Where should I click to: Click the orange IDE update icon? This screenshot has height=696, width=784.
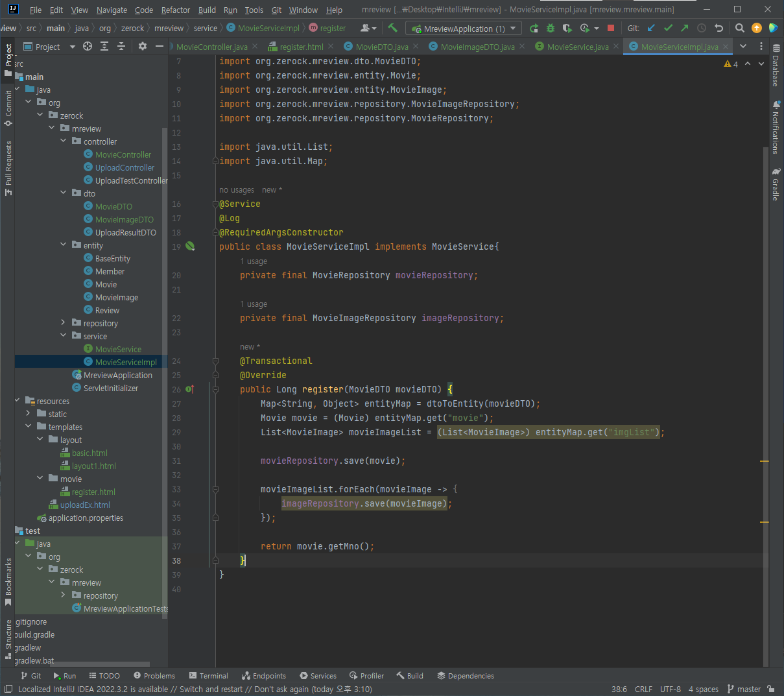coord(757,28)
